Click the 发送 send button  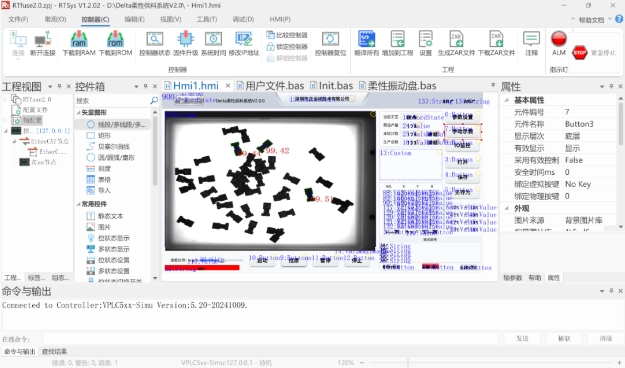click(522, 338)
